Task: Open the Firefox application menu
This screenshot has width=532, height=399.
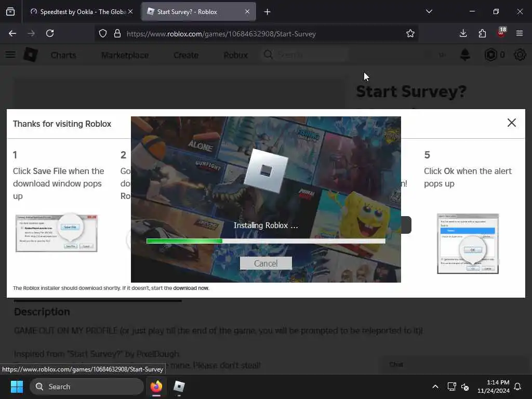Action: (x=520, y=33)
